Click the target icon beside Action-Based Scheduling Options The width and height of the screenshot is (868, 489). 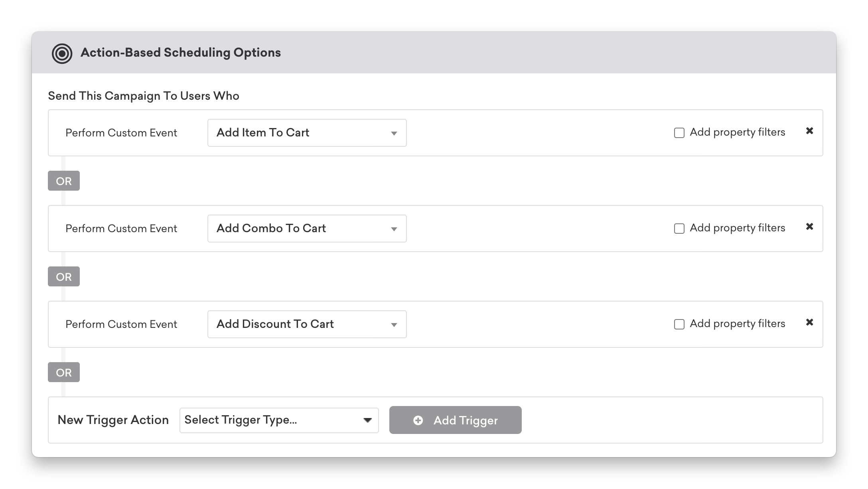click(62, 53)
